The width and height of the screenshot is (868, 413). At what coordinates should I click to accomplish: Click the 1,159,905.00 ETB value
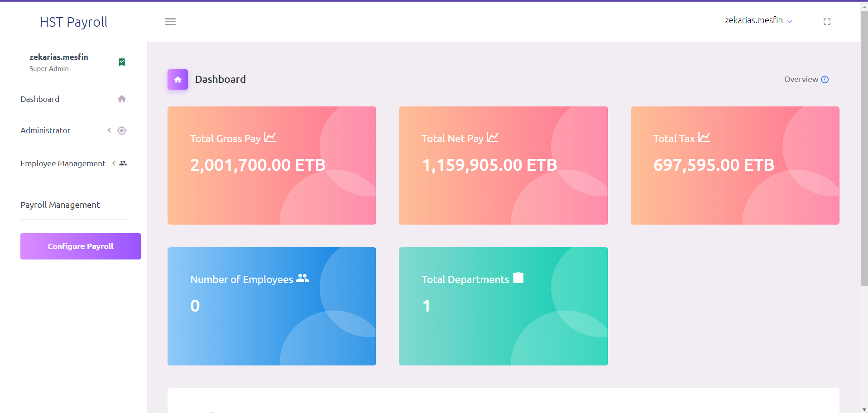point(489,165)
